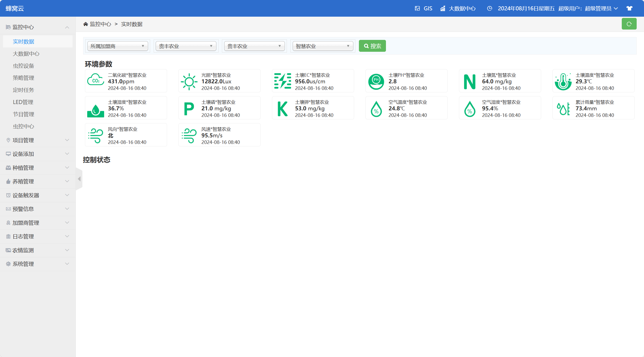
Task: Click the droplet icon for 空气湿度
Action: point(470,109)
